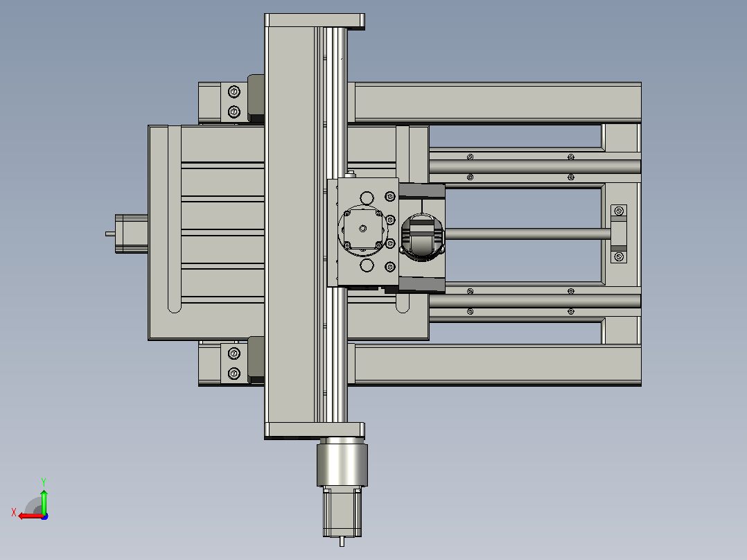Pick the center lead screw rod
Image resolution: width=747 pixels, height=560 pixels.
click(x=528, y=234)
